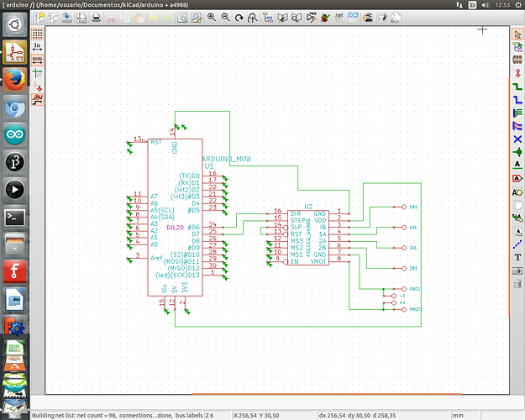
Task: Select the graphic line tool
Action: [517, 244]
